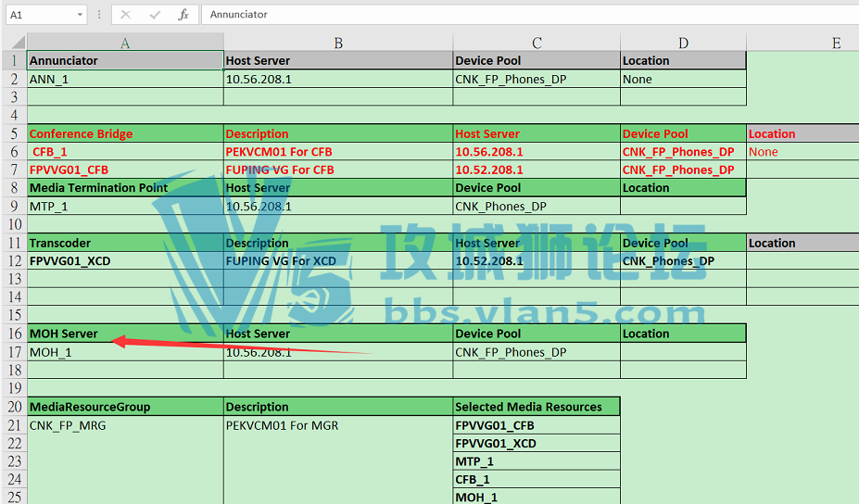
Task: Click the PEKVCM01 For CFB cell
Action: point(338,152)
